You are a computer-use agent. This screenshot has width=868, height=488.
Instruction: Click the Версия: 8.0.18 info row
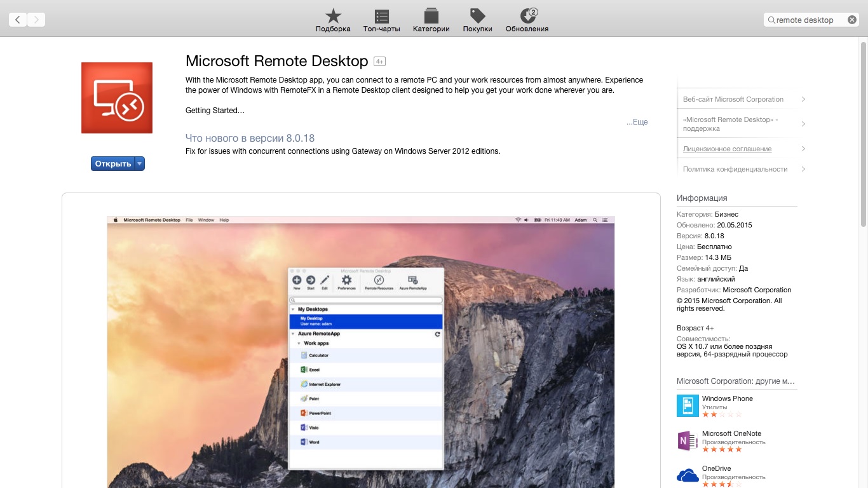pos(700,236)
